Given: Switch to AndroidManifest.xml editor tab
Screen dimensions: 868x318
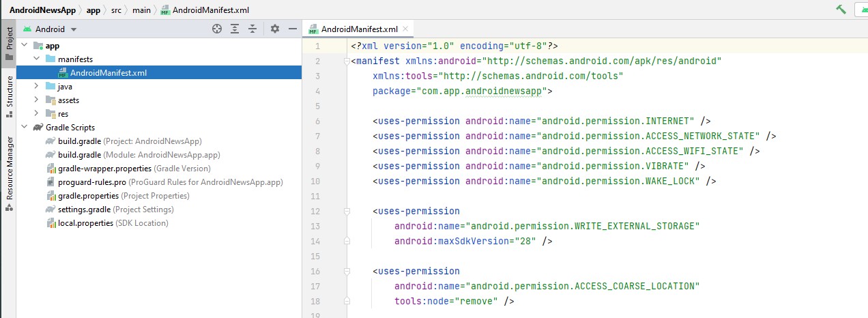Looking at the screenshot, I should (x=359, y=29).
